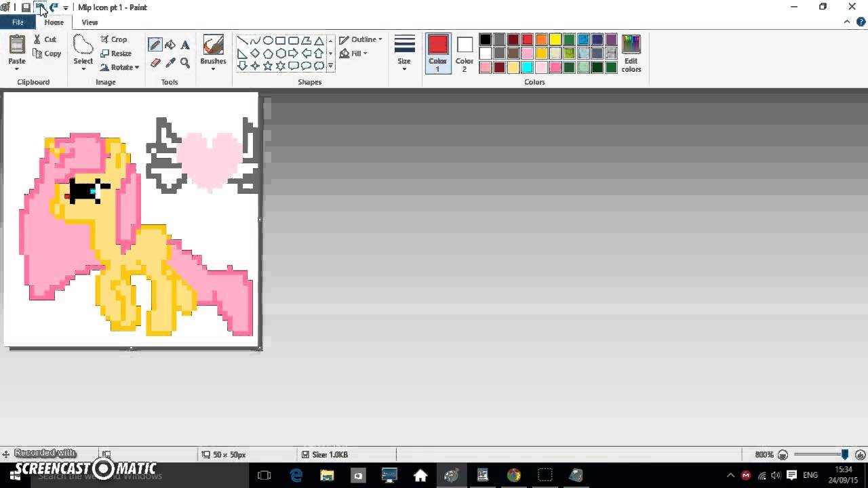Image resolution: width=868 pixels, height=488 pixels.
Task: Select the Right arrow shape
Action: click(x=293, y=53)
